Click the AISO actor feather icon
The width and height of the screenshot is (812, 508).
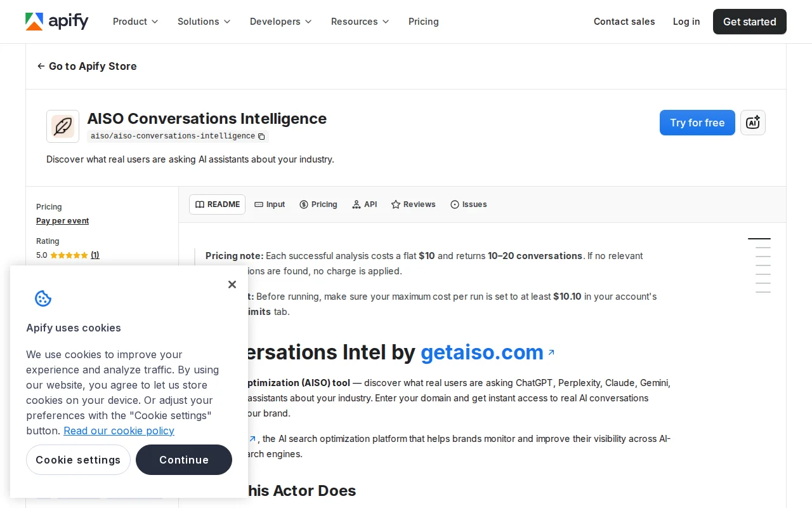[63, 126]
